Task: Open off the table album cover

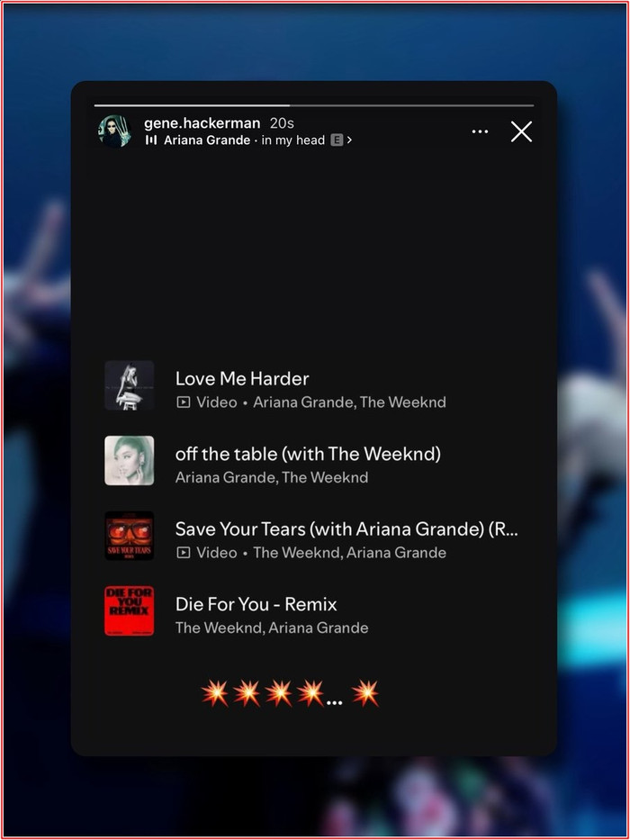Action: (129, 461)
